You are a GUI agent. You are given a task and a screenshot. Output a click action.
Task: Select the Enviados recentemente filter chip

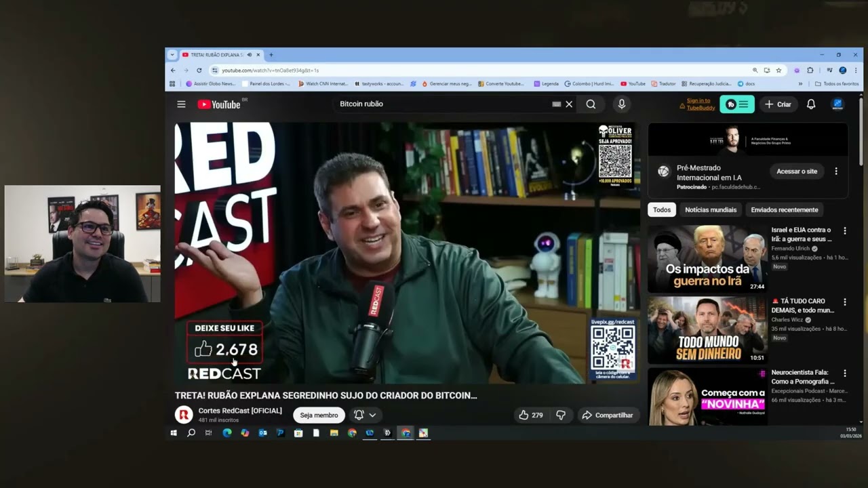[785, 209]
